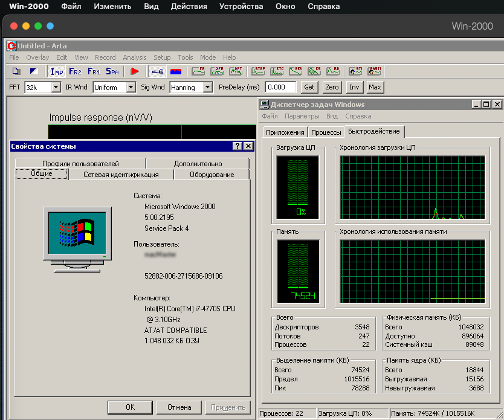Open Arta Help menu
Image resolution: width=504 pixels, height=420 pixels.
[230, 57]
